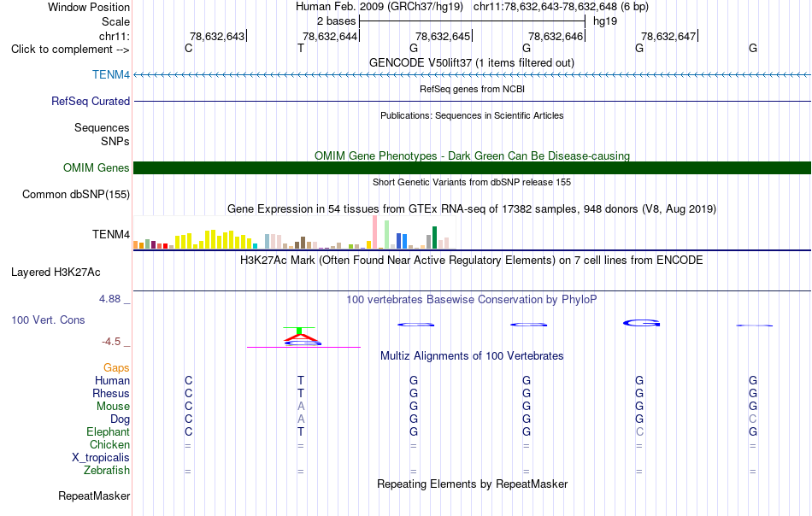Click the Zebrafish species label
Screen dimensions: 812x516
[x=107, y=471]
